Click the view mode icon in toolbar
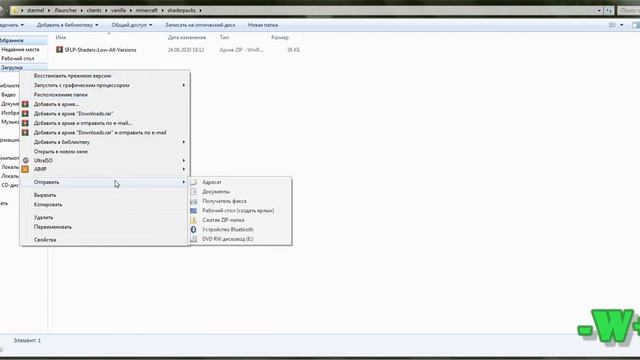Screen dimensions: 640x360 point(612,25)
